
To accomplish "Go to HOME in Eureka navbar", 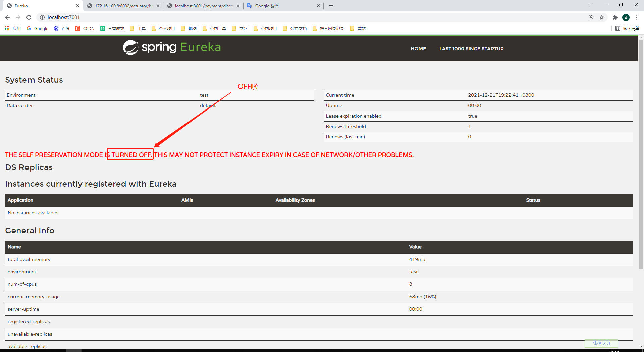I will coord(418,49).
